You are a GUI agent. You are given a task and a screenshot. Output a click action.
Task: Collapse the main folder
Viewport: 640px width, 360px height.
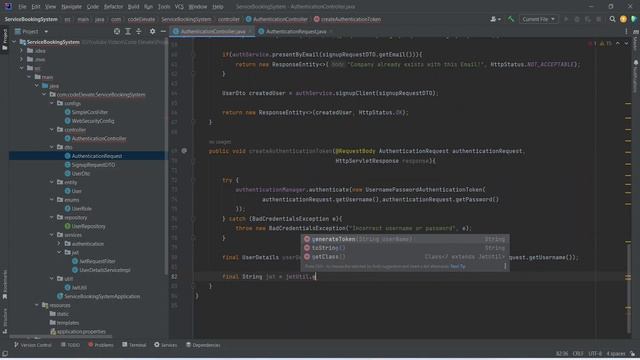(29, 77)
